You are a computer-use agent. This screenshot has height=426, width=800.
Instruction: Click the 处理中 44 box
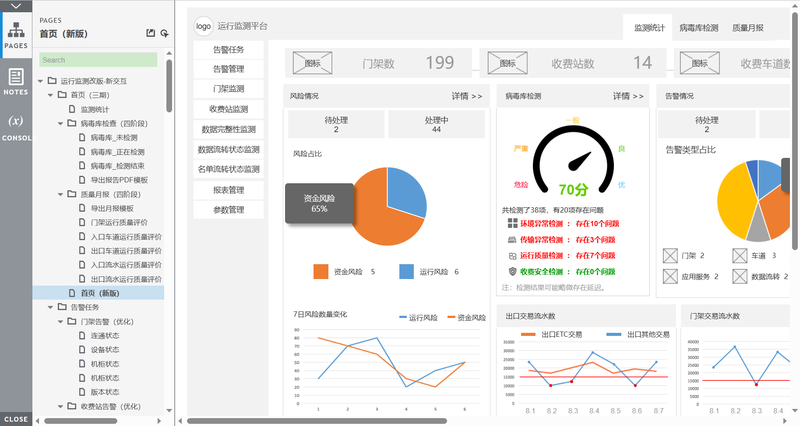point(436,124)
